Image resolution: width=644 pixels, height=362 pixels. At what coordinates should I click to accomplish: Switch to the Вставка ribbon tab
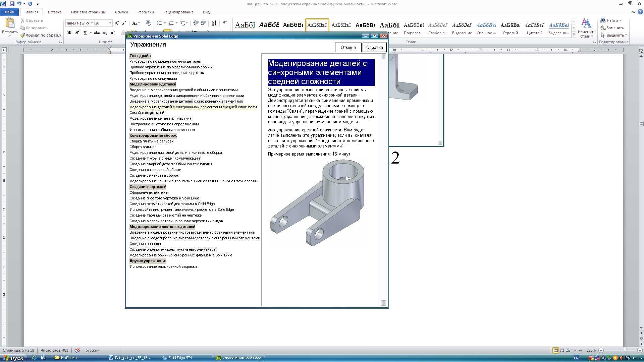click(x=55, y=12)
